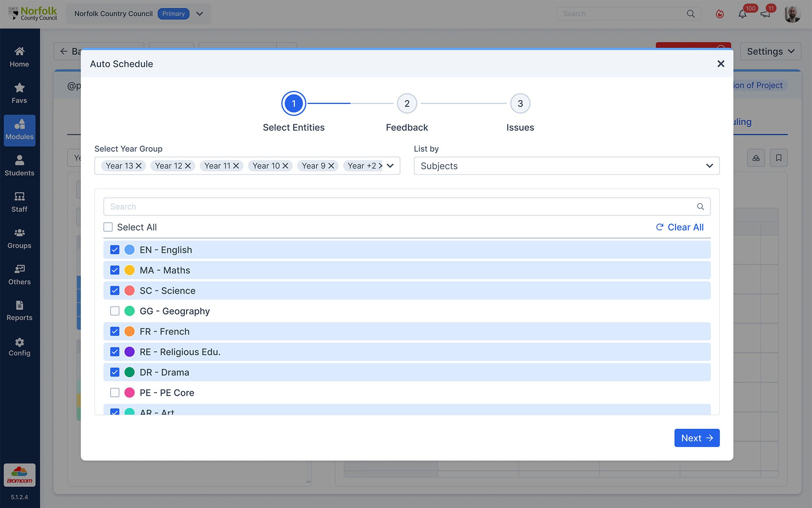Click the entity list search magnifier icon

pos(700,207)
